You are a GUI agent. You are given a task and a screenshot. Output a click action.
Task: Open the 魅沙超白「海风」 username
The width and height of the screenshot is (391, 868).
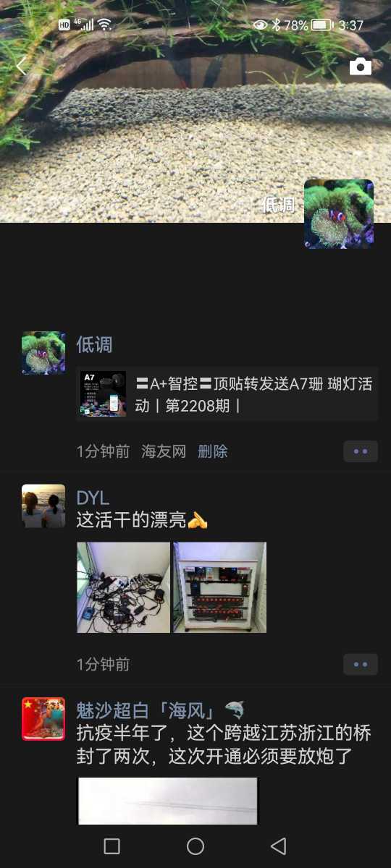coord(161,710)
